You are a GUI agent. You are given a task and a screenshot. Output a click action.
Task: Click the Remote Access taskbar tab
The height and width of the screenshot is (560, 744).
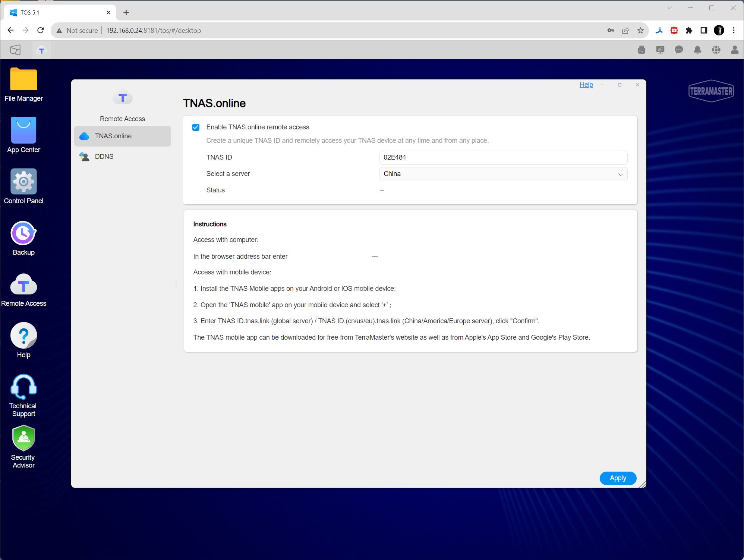(42, 50)
